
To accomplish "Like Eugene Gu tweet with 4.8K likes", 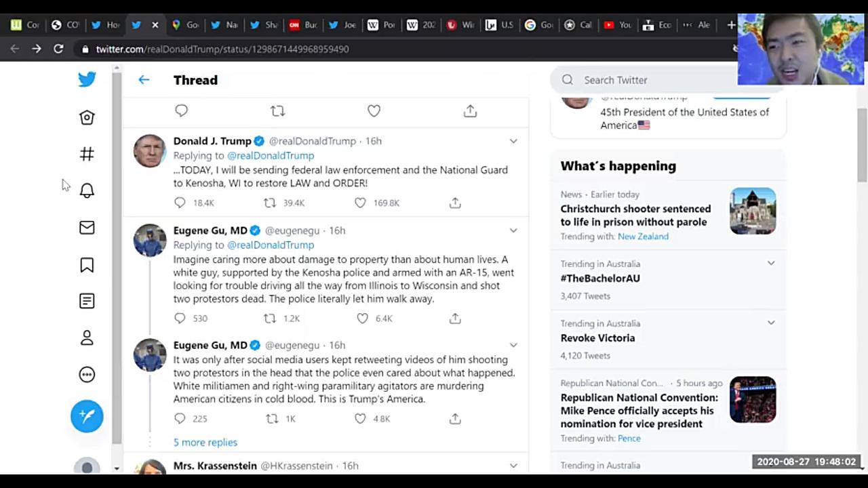I will tap(360, 418).
